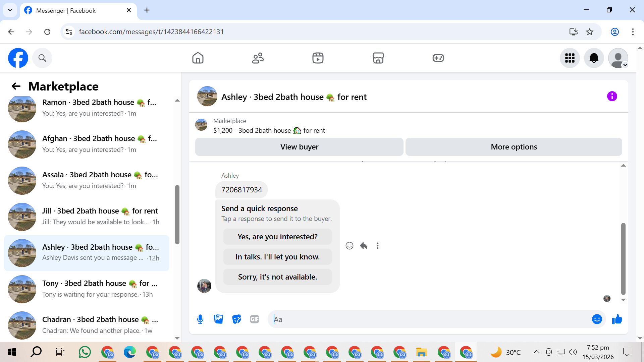Open more message actions menu

(378, 246)
